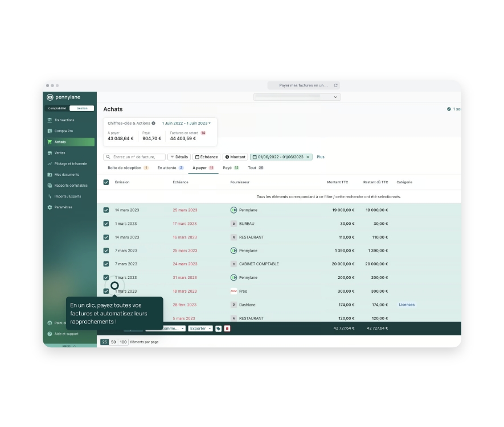Reload page with browser refresh icon
This screenshot has width=504, height=427.
[x=335, y=85]
